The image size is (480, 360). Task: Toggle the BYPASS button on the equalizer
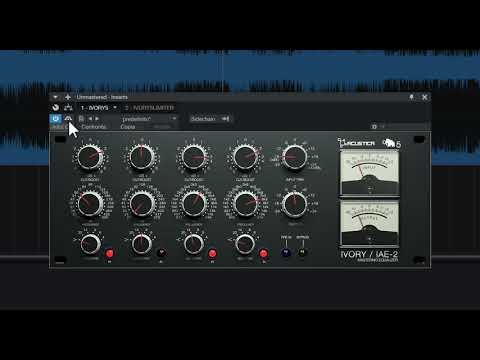pyautogui.click(x=302, y=252)
